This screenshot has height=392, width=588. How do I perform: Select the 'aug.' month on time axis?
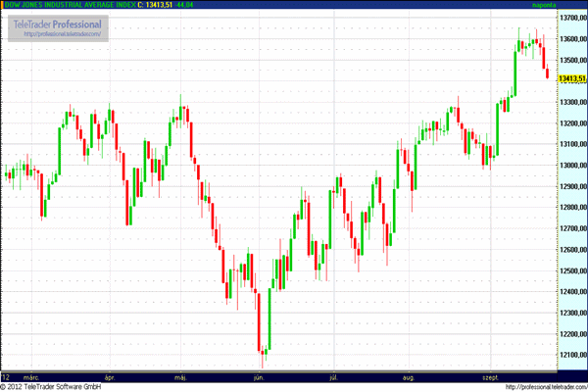click(x=410, y=376)
